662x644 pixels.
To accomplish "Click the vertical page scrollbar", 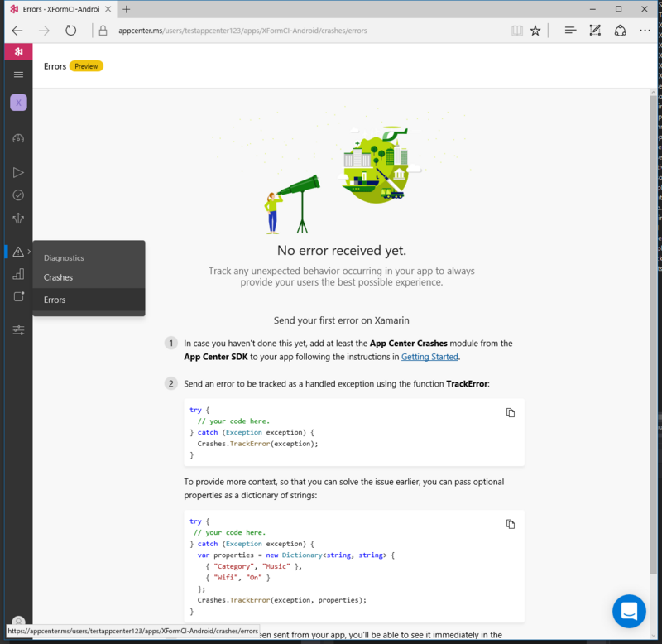I will click(654, 336).
